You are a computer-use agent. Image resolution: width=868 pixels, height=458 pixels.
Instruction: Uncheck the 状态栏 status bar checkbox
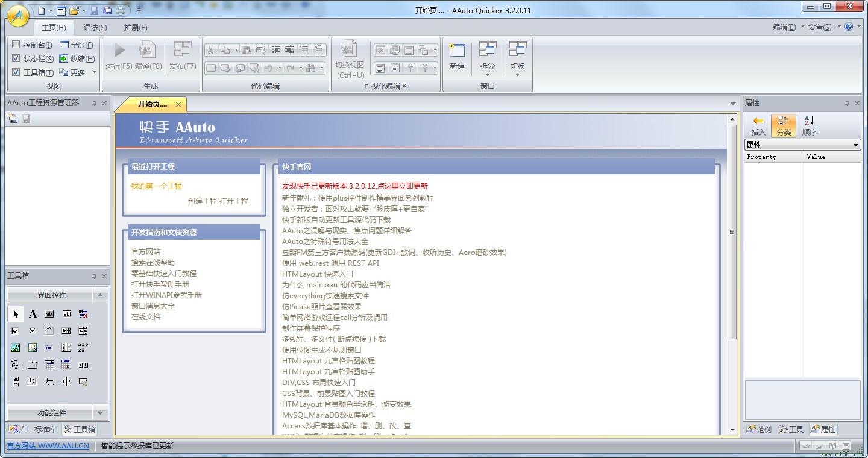(16, 59)
